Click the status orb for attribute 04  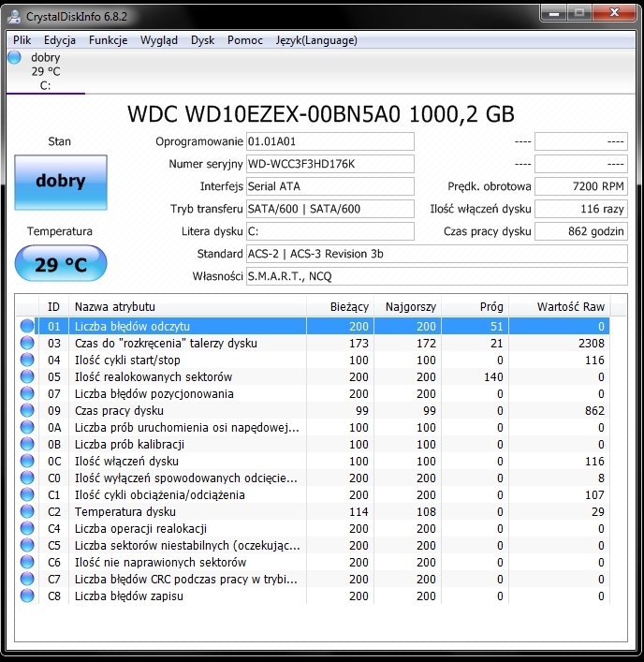pos(27,360)
